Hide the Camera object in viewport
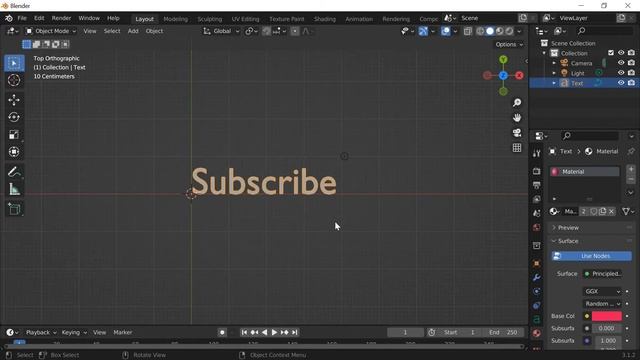This screenshot has height=360, width=640. tap(621, 63)
